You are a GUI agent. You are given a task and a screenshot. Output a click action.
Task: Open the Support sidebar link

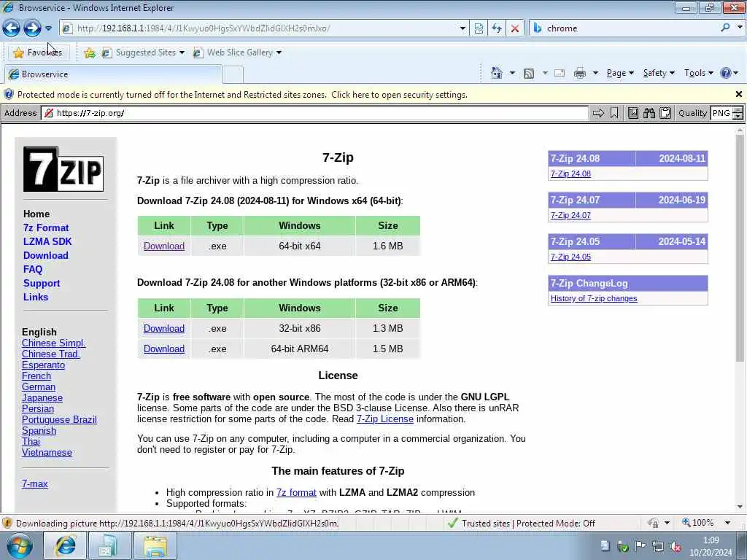click(42, 284)
